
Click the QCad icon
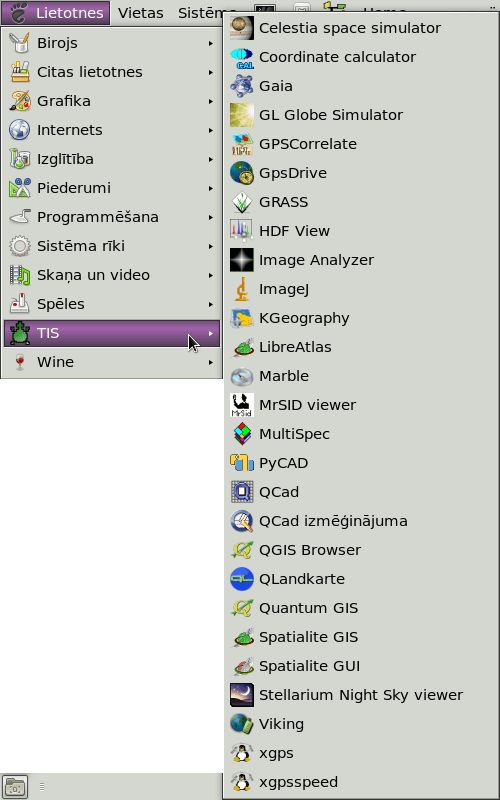tap(242, 492)
